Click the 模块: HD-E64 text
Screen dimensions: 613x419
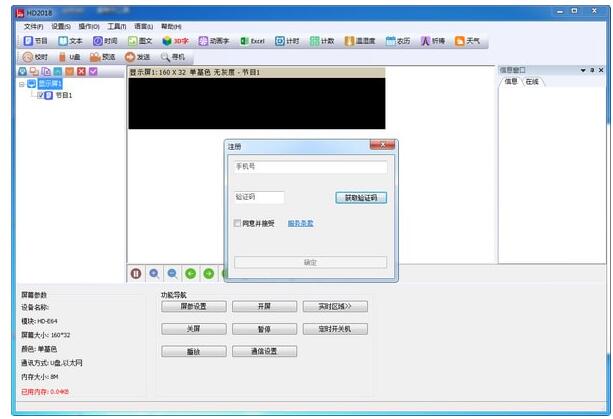pos(39,321)
